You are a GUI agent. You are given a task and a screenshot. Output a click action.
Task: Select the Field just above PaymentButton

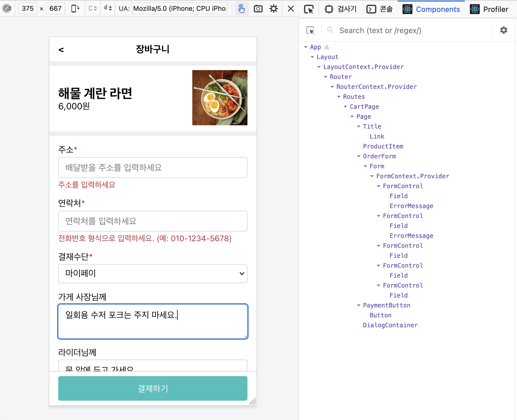398,295
